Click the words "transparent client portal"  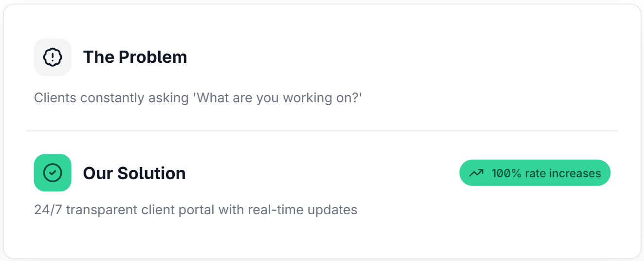pyautogui.click(x=141, y=210)
